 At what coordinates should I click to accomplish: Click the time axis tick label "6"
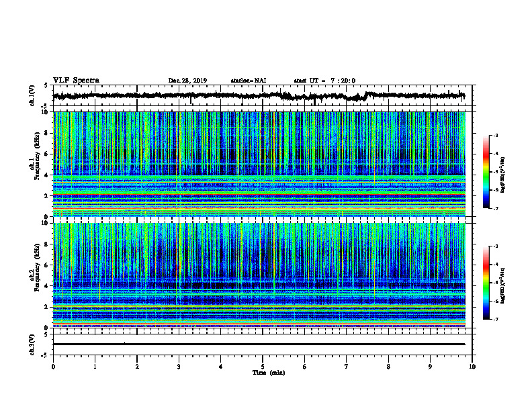coord(305,367)
